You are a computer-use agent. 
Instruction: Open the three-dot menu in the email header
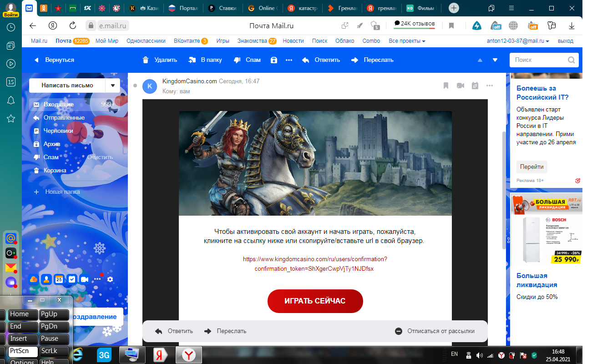click(x=490, y=86)
